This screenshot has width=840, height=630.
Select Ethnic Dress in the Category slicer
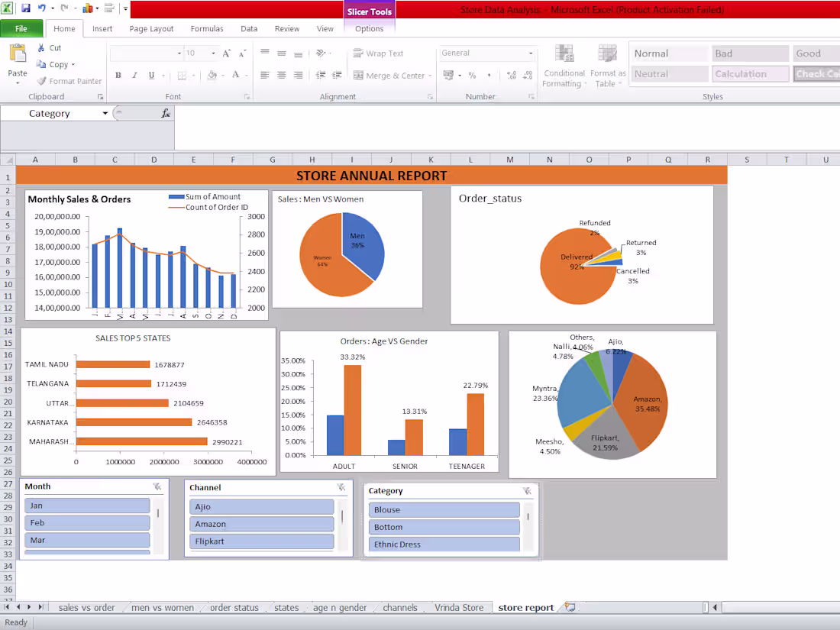(444, 544)
